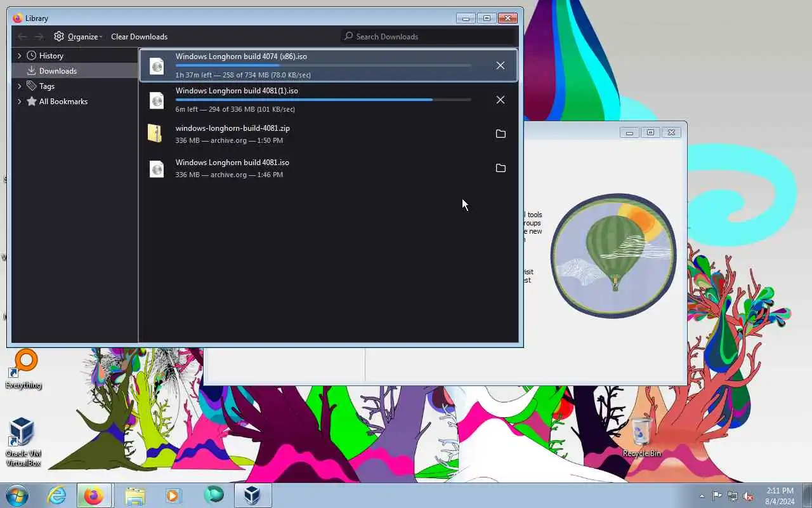Maximize the background balloon window
Screen dimensions: 812x508
pyautogui.click(x=650, y=132)
